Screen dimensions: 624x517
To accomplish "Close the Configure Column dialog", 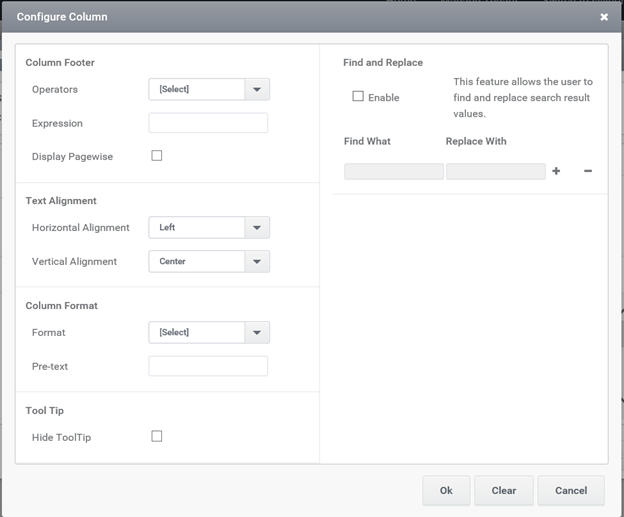I will [604, 17].
